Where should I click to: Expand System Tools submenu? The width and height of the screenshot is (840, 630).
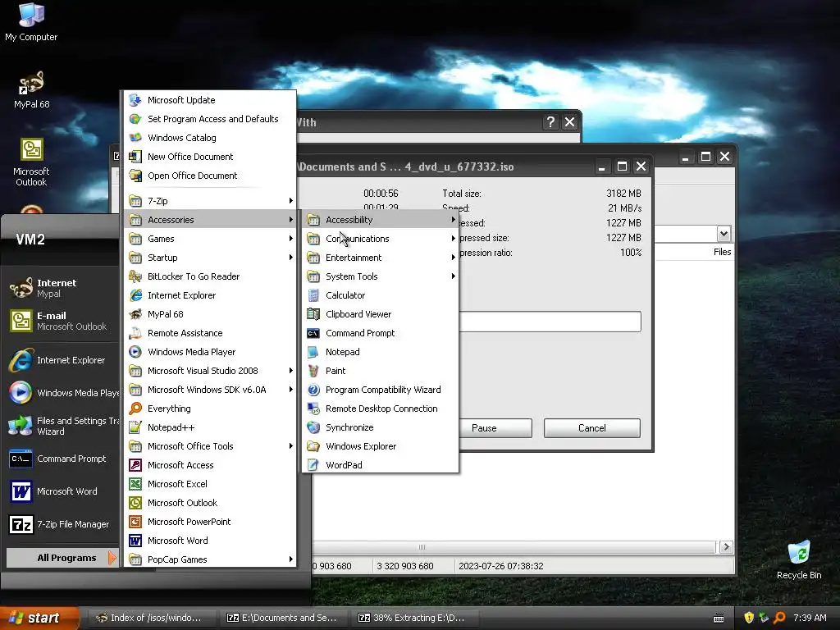[381, 276]
